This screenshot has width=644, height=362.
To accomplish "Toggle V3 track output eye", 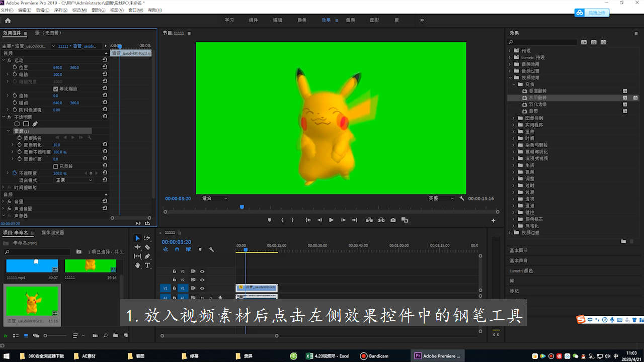I will tap(202, 271).
